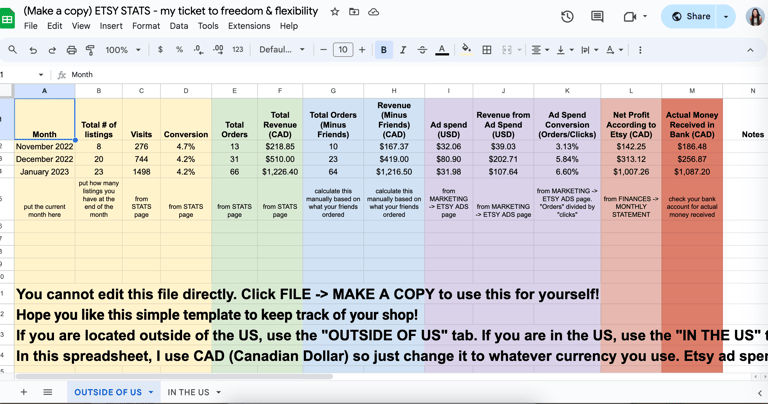Select the OUTSIDE OF US tab
768x404 pixels.
pyautogui.click(x=108, y=392)
